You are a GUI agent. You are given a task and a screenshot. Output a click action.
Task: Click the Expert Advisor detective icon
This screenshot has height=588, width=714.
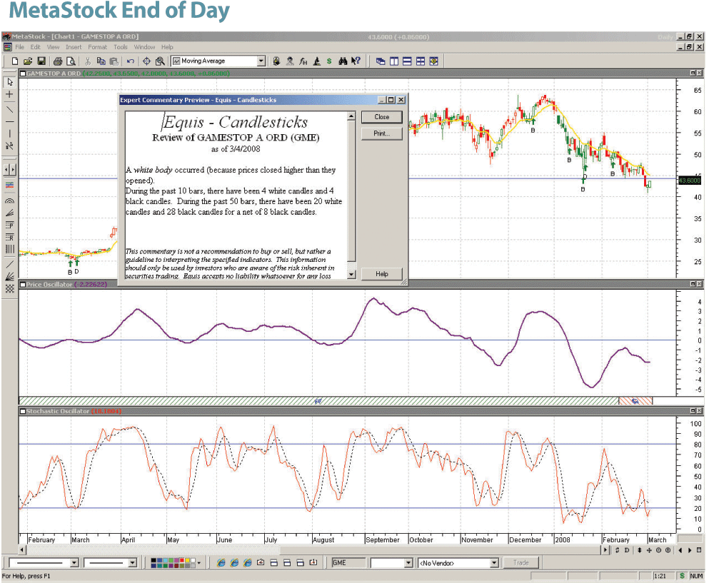coord(290,61)
